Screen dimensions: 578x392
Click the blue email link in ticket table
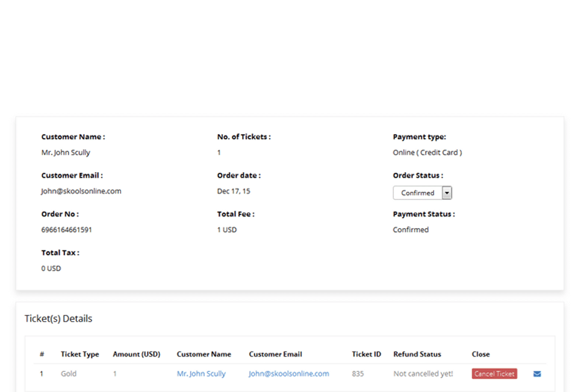point(289,374)
